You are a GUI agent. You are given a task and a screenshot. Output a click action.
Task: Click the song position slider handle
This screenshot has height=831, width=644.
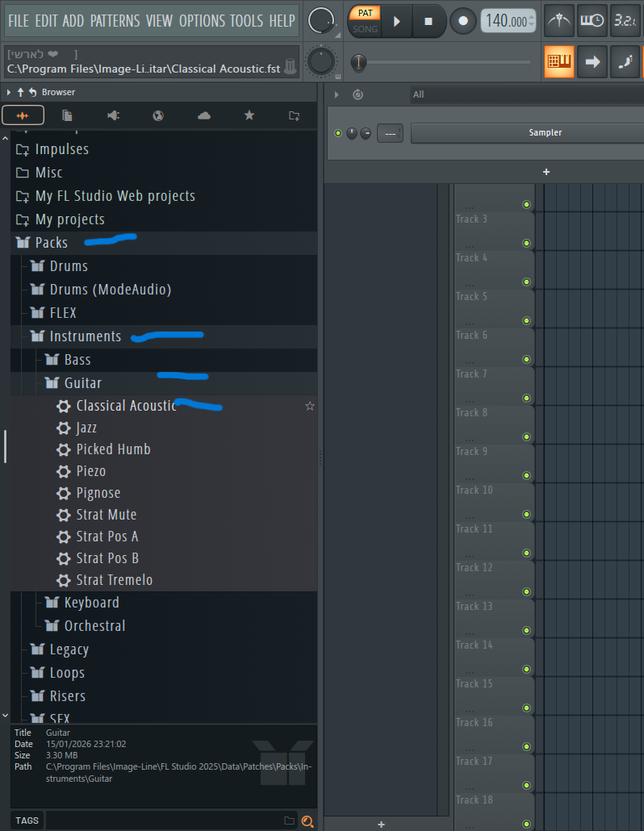pos(358,62)
